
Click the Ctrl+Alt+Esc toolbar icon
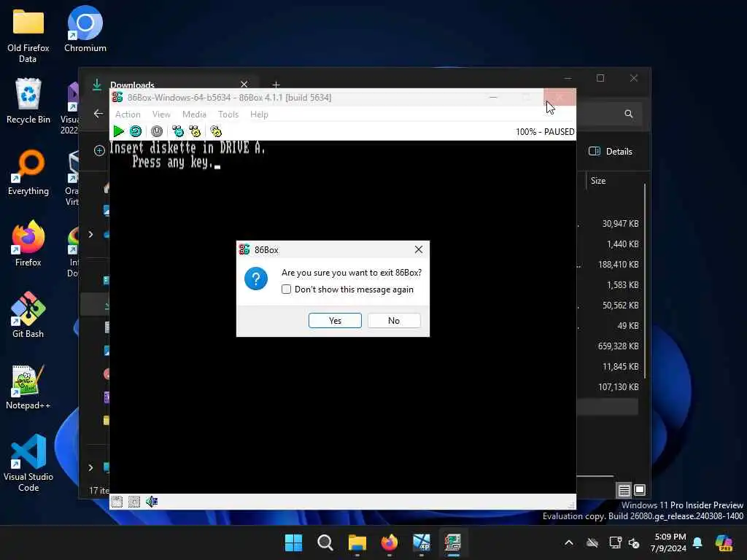[x=195, y=131]
